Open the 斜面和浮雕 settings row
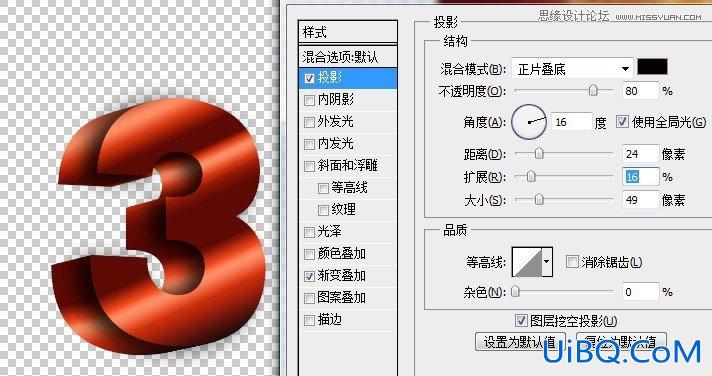This screenshot has width=712, height=376. pos(348,166)
